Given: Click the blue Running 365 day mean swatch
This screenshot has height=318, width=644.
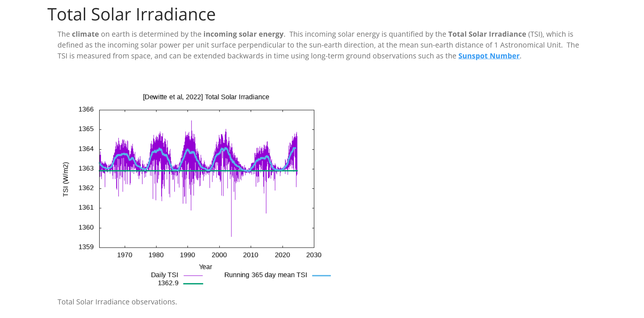Looking at the screenshot, I should [321, 276].
